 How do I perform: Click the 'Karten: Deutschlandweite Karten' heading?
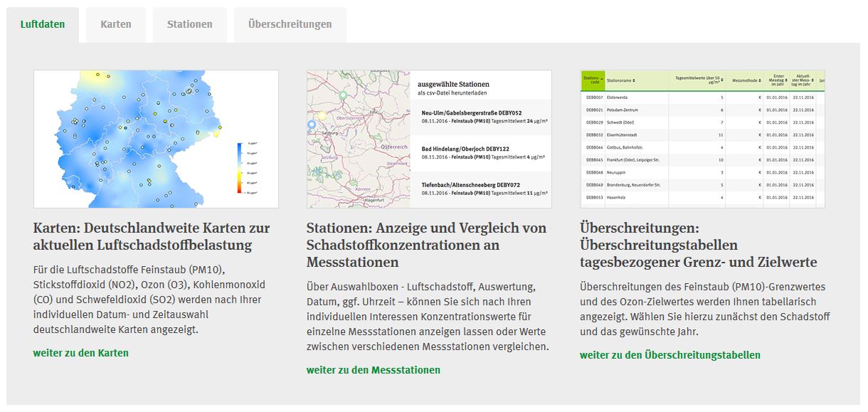(152, 236)
